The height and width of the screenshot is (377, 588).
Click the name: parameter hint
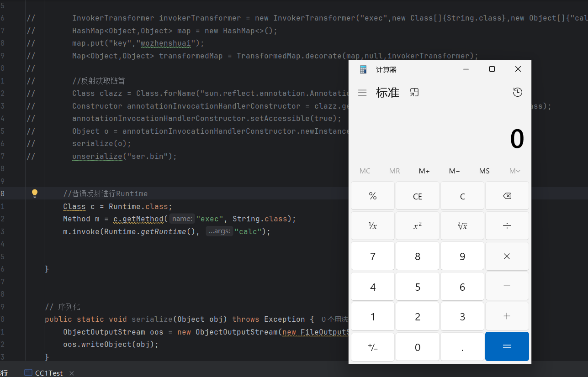point(182,219)
